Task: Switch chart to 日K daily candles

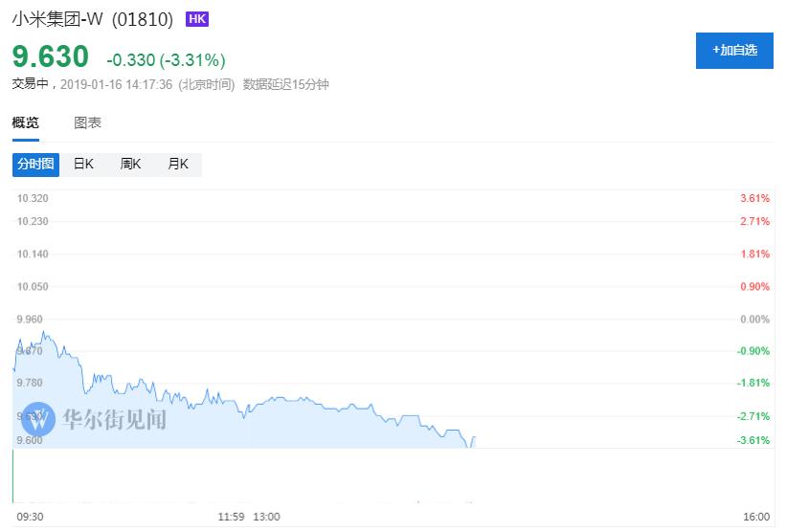Action: 83,164
